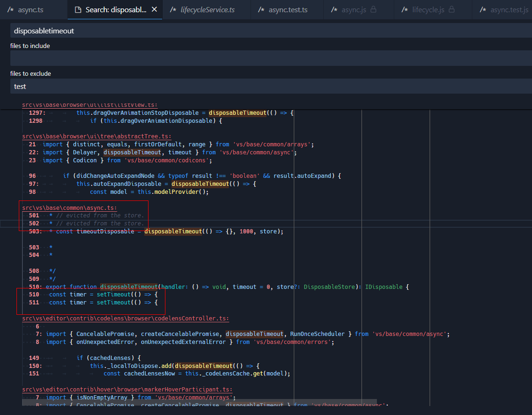This screenshot has height=415, width=532.
Task: Click line 23 import Codicon
Action: click(x=120, y=160)
